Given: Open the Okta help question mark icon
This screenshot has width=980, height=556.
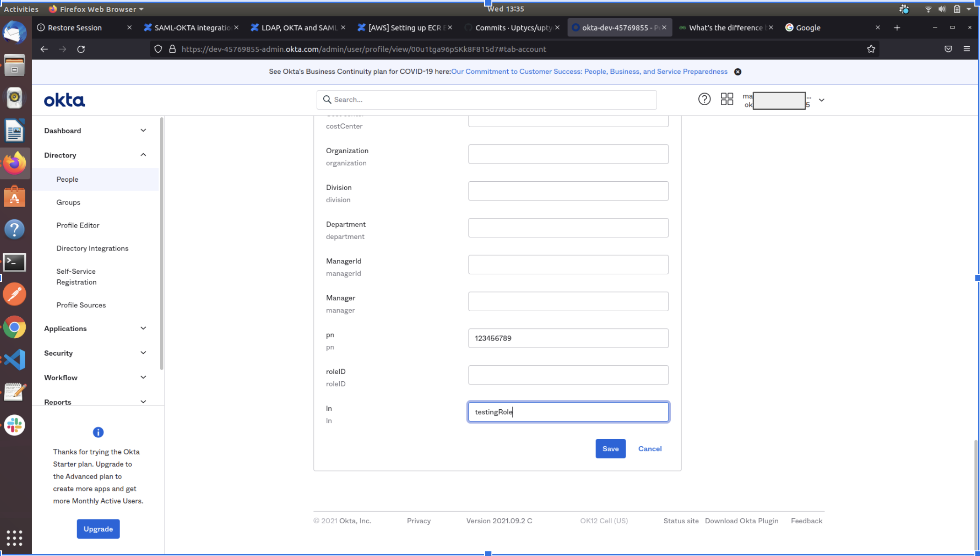Looking at the screenshot, I should (x=704, y=99).
